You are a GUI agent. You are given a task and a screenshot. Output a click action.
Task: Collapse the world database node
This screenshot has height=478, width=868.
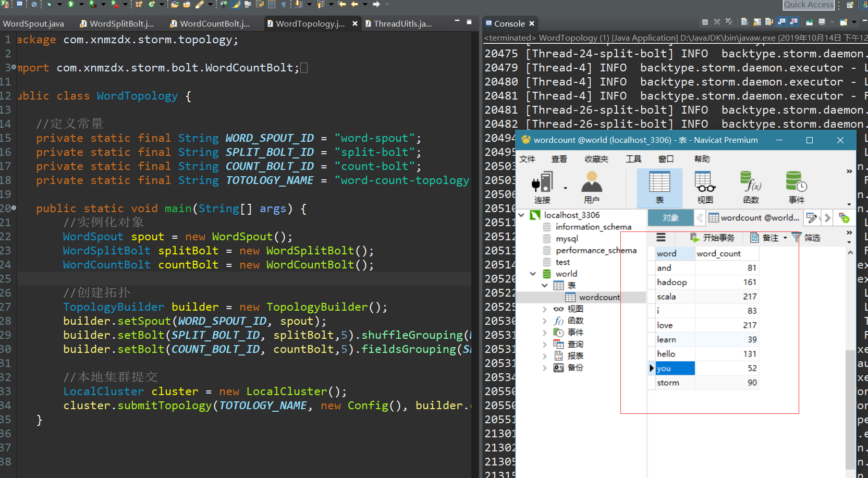pyautogui.click(x=533, y=274)
